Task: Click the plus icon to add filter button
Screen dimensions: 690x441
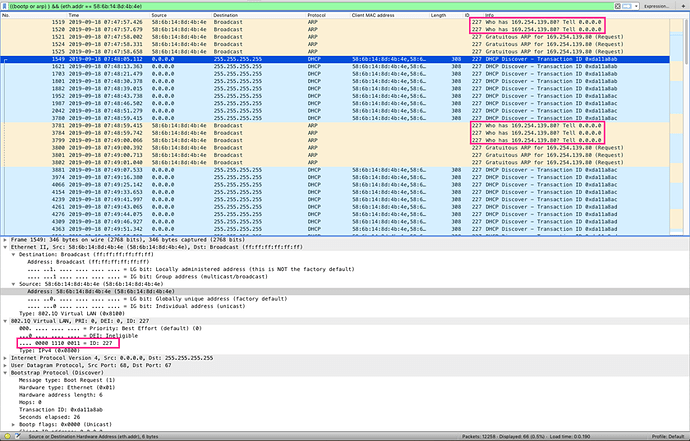Action: pyautogui.click(x=683, y=5)
